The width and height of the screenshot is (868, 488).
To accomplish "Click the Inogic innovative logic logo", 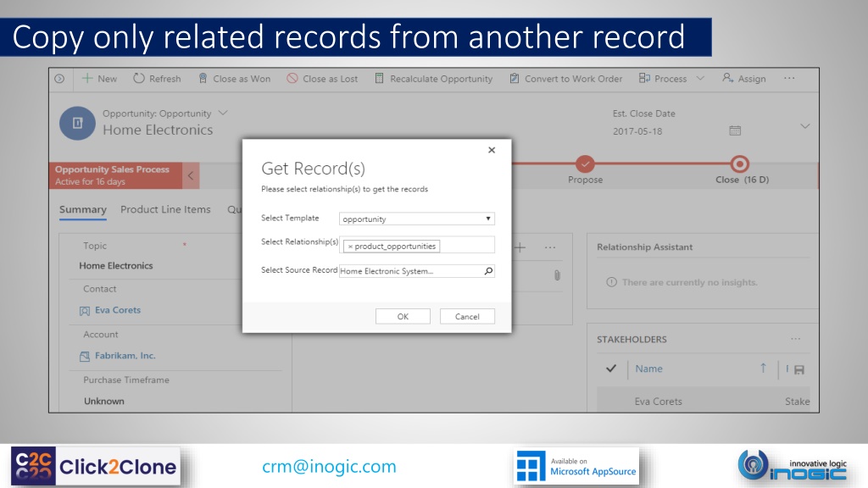I will click(793, 466).
